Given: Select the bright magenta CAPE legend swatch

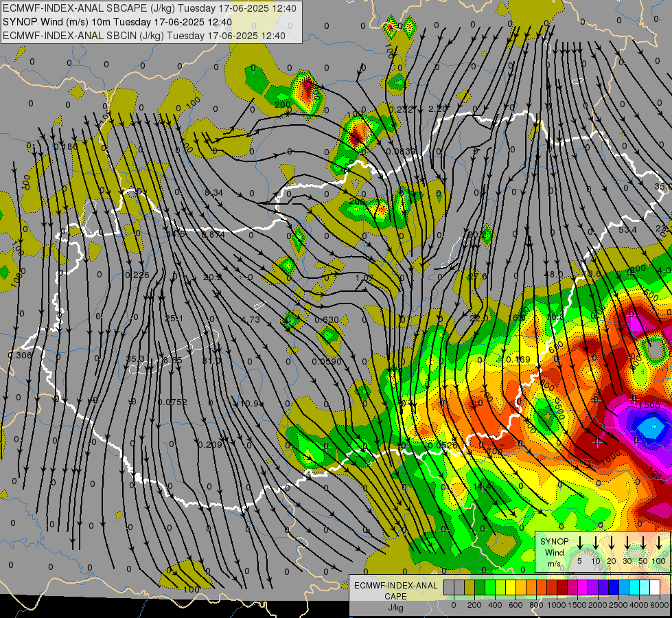Looking at the screenshot, I should pos(583,588).
